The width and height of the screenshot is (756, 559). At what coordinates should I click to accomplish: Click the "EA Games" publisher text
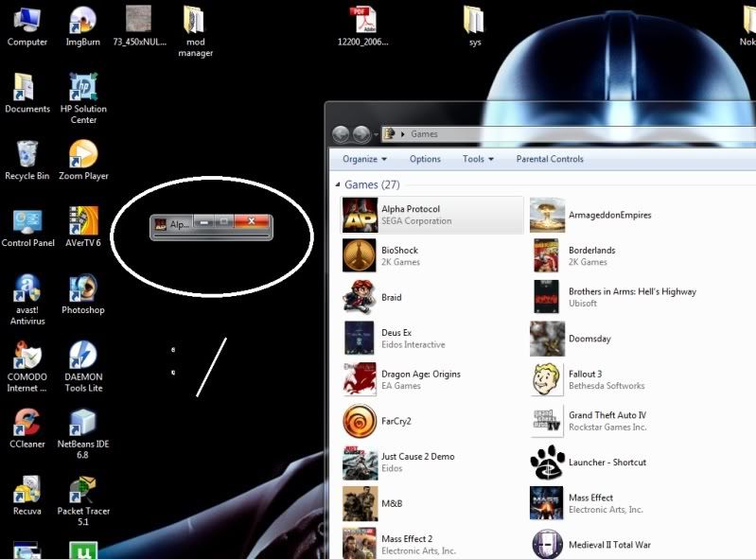click(x=400, y=386)
